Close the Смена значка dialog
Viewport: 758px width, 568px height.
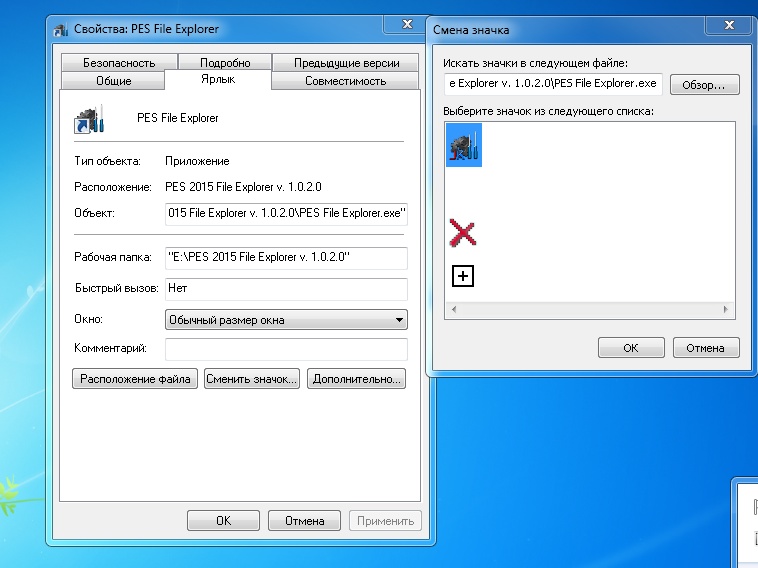click(729, 25)
